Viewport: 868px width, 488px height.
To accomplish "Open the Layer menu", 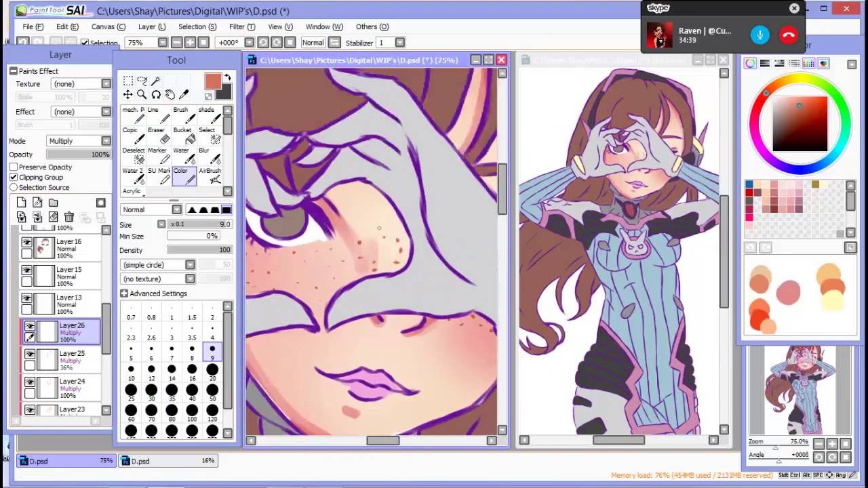I will [x=152, y=26].
